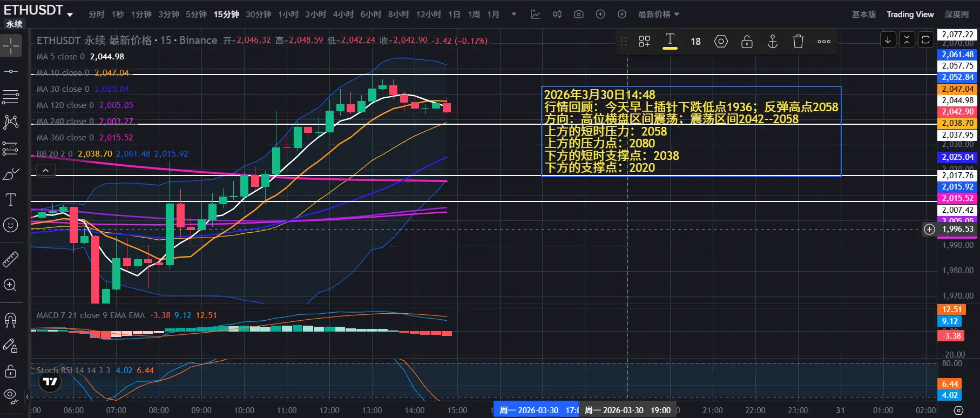Select the 4小时 timeframe
The height and width of the screenshot is (418, 980).
343,14
